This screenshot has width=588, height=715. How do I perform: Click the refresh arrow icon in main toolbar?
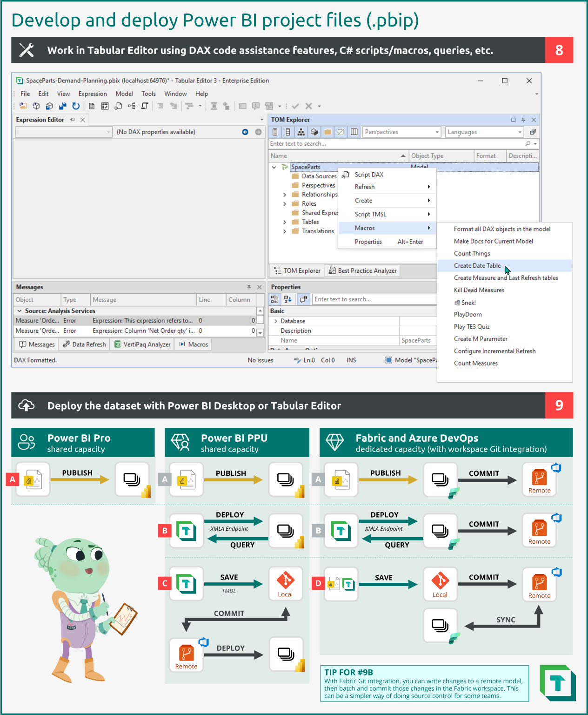tap(76, 106)
